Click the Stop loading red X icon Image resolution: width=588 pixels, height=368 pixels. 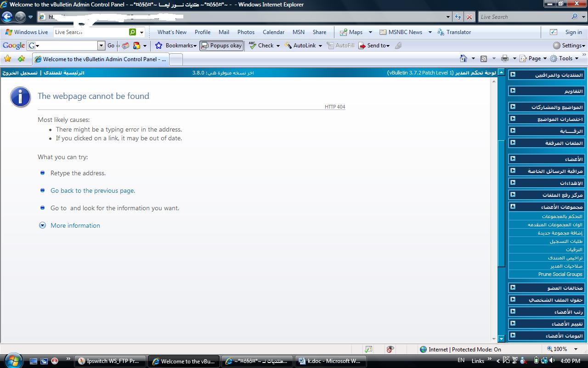469,17
